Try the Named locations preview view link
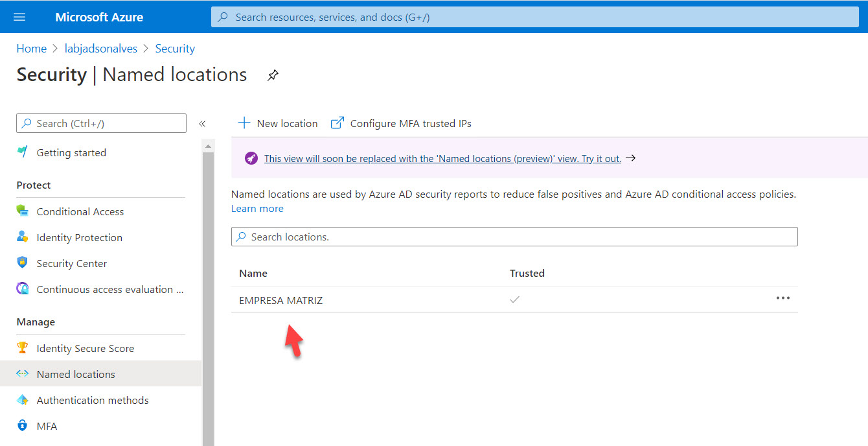 (442, 159)
